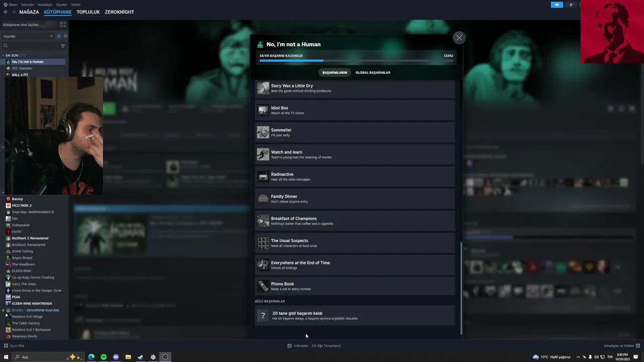The image size is (644, 362).
Task: Toggle the ready-to-play filter icon
Action: click(65, 36)
